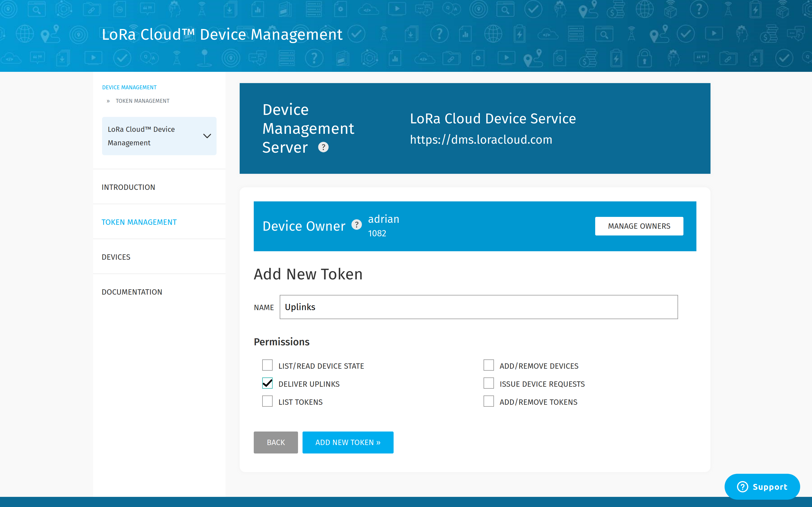Click the ADD NEW TOKEN button
The width and height of the screenshot is (812, 507).
pyautogui.click(x=347, y=442)
